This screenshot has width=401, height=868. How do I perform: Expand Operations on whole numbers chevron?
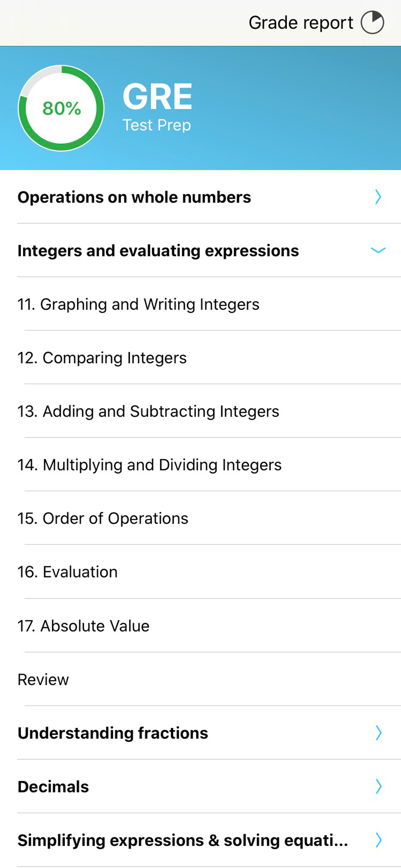point(378,197)
